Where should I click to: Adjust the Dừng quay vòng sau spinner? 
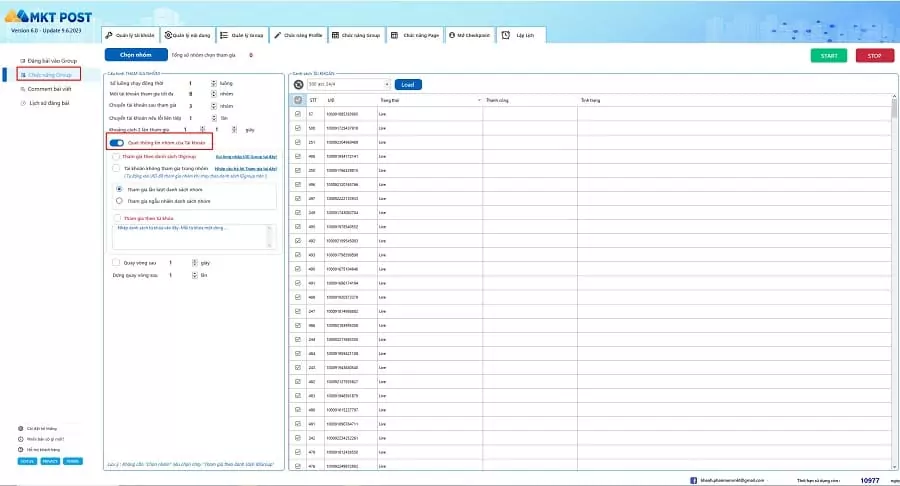point(195,275)
